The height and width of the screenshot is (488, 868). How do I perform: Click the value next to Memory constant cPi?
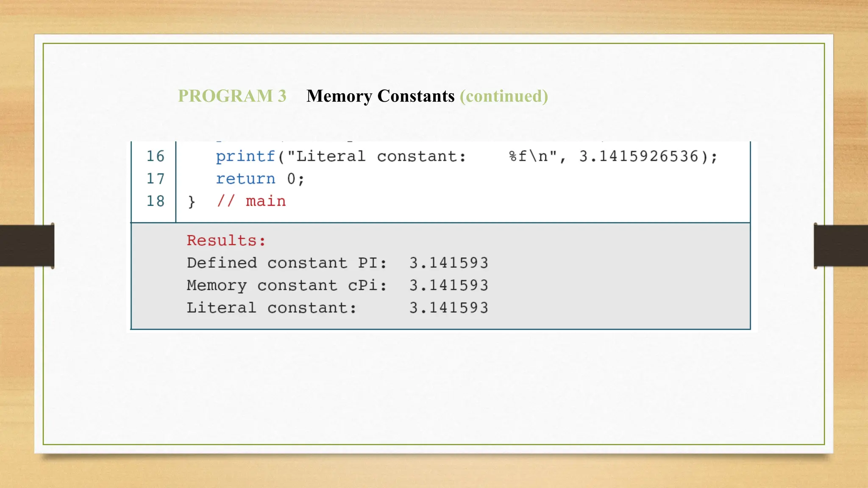[448, 286]
